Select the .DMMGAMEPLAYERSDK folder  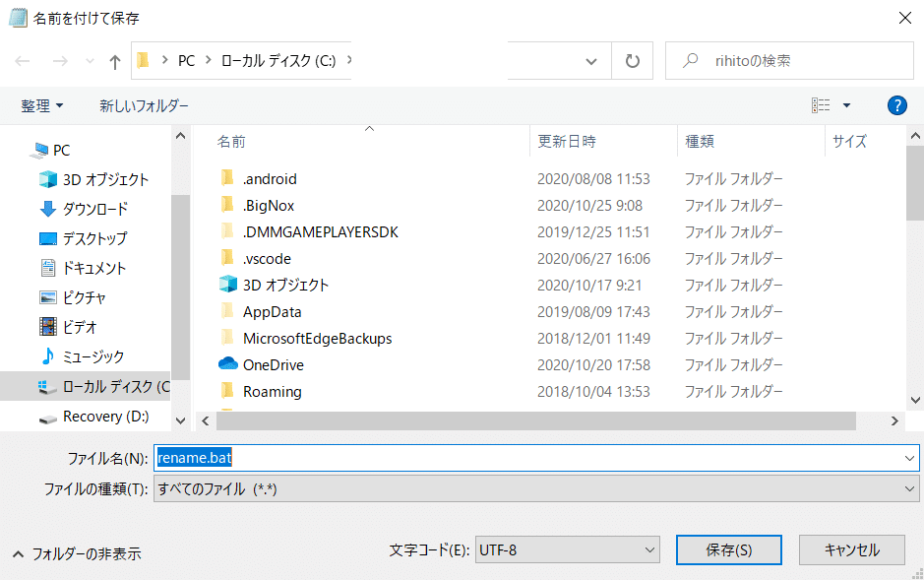[x=320, y=232]
